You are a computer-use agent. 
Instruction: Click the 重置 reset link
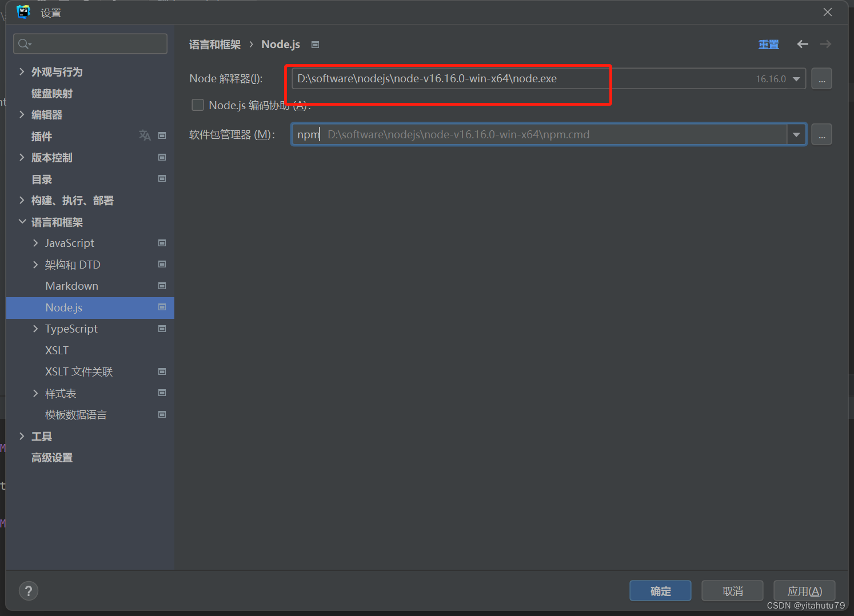click(x=768, y=44)
